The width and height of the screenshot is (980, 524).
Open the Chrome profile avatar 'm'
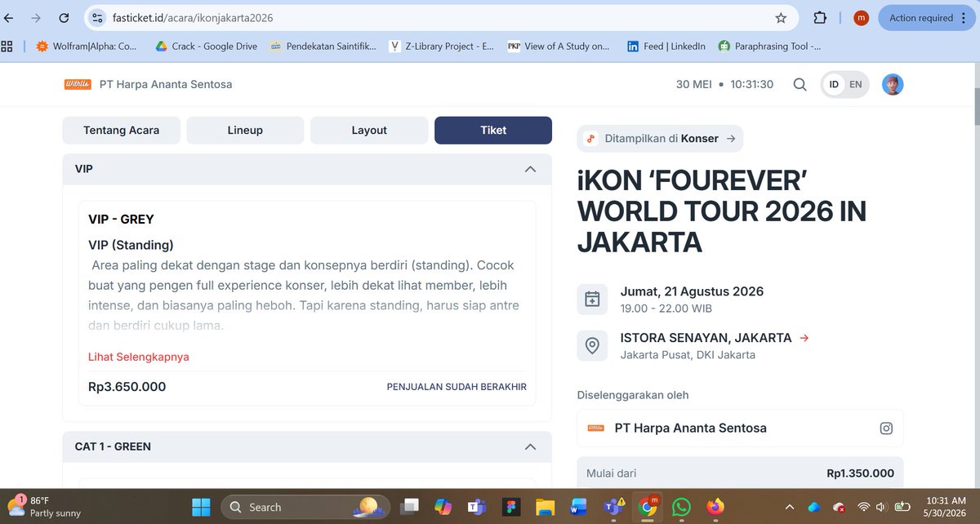[861, 17]
